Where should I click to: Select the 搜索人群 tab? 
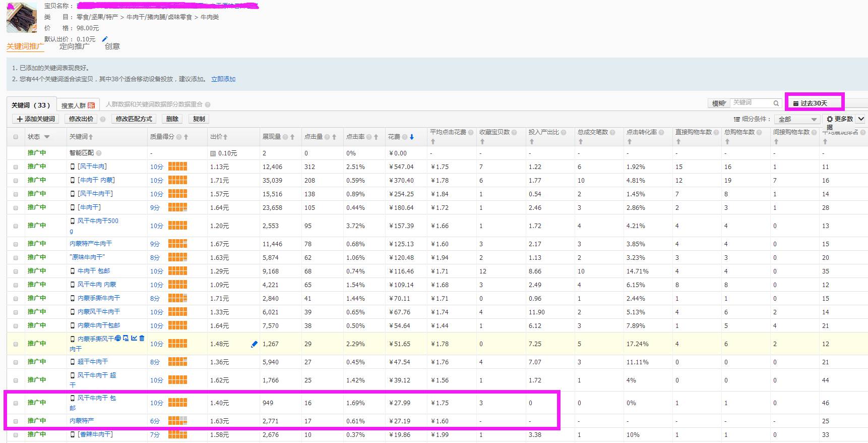click(78, 105)
